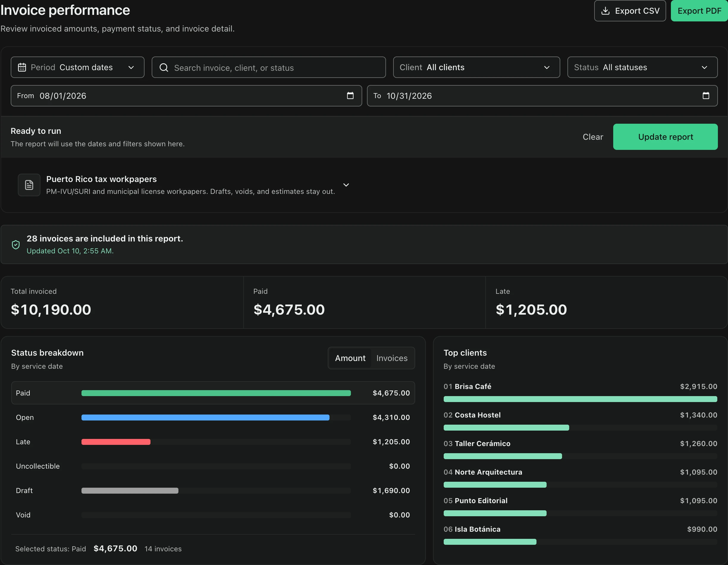The width and height of the screenshot is (728, 565).
Task: Open the From date calendar picker icon
Action: click(350, 96)
